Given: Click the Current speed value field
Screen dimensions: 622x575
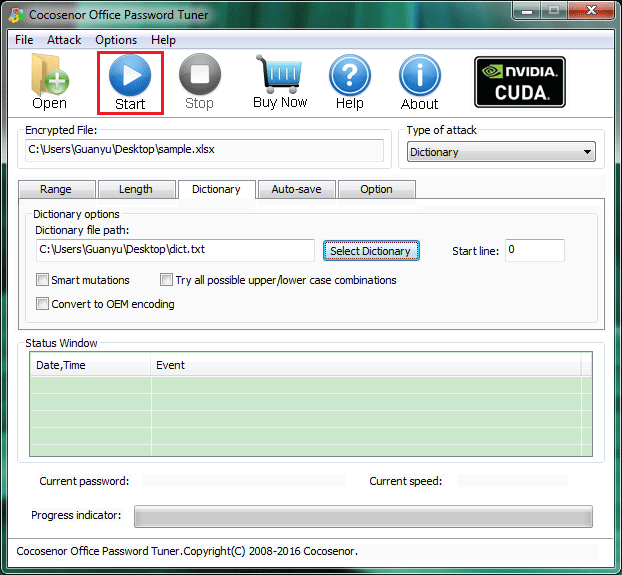Looking at the screenshot, I should pyautogui.click(x=512, y=481).
